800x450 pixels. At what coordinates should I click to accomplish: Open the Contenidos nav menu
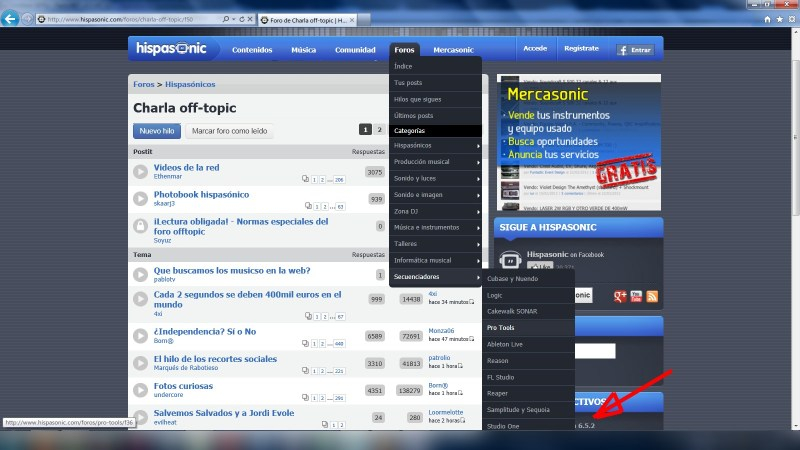coord(252,50)
